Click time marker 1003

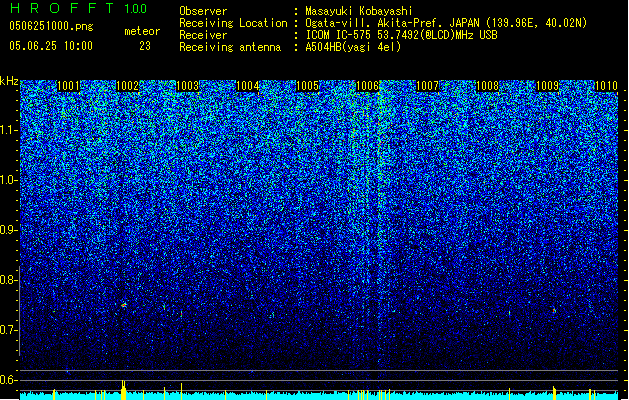point(187,86)
